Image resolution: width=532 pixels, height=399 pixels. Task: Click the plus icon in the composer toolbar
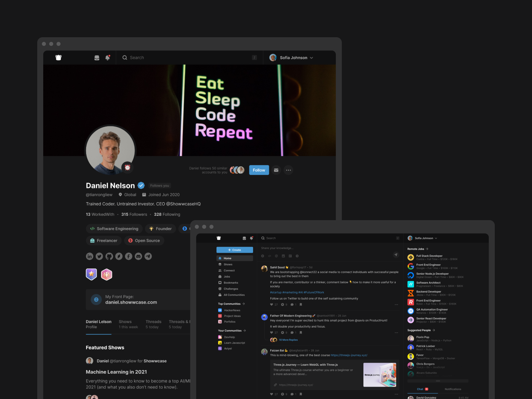click(263, 256)
